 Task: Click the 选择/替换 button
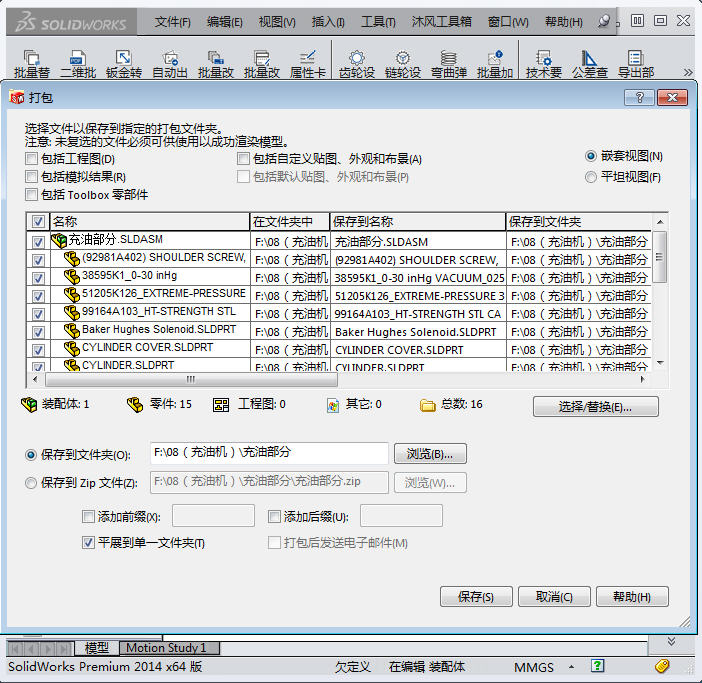[x=595, y=407]
